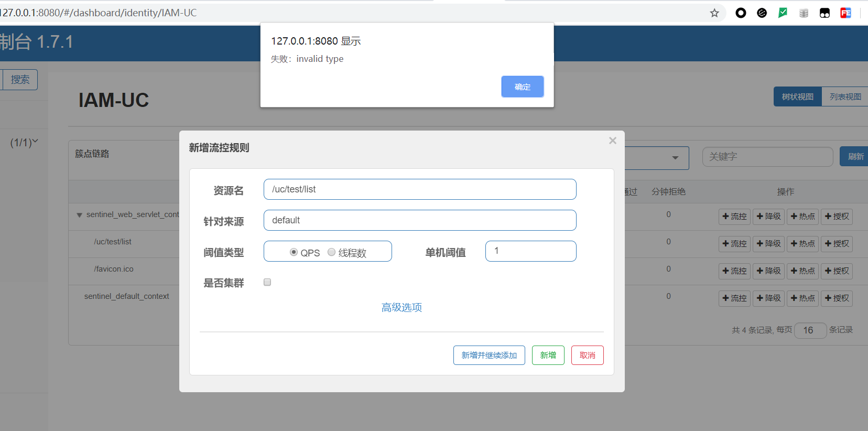Open the red FE extension icon
This screenshot has height=431, width=868.
click(845, 13)
